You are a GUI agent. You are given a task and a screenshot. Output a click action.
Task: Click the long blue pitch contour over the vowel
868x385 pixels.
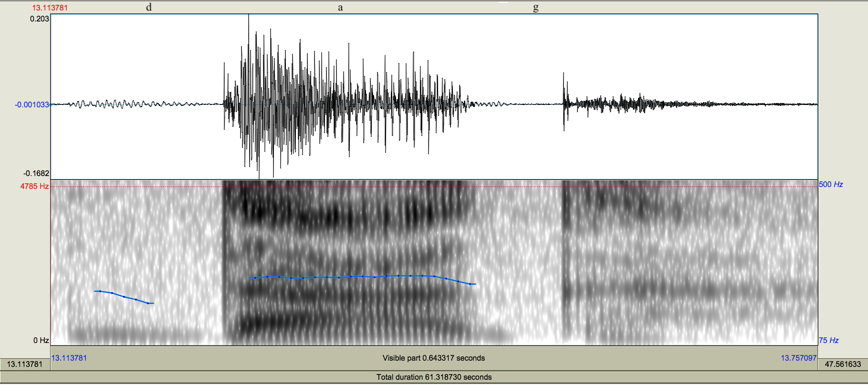(363, 277)
